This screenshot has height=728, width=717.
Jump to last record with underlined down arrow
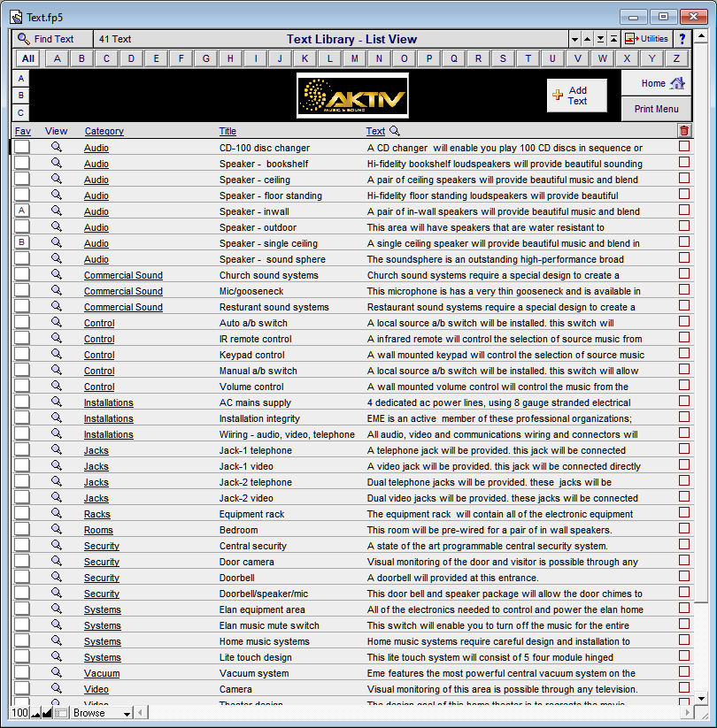(600, 39)
